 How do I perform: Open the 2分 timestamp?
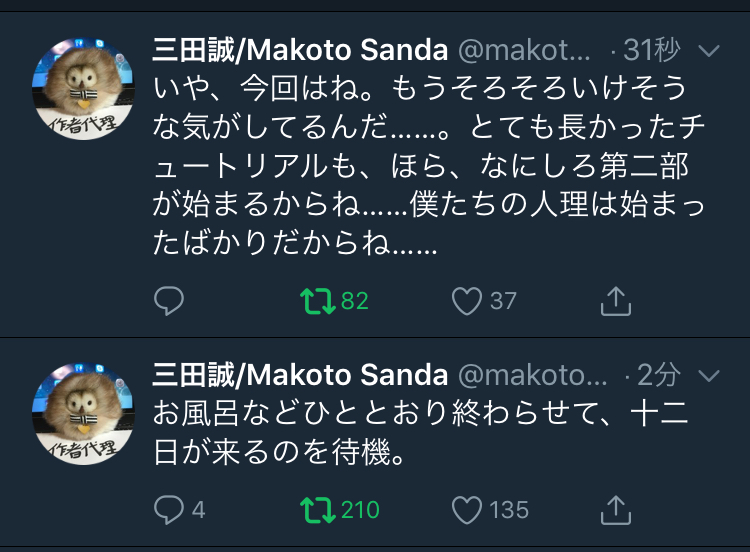(x=659, y=375)
